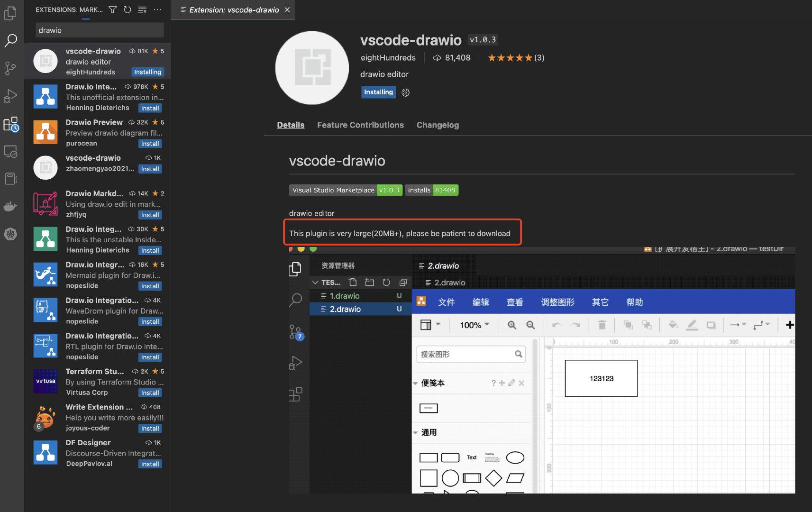Install the Mermaid plugin for Draw.io
This screenshot has height=512, width=812.
click(x=150, y=286)
